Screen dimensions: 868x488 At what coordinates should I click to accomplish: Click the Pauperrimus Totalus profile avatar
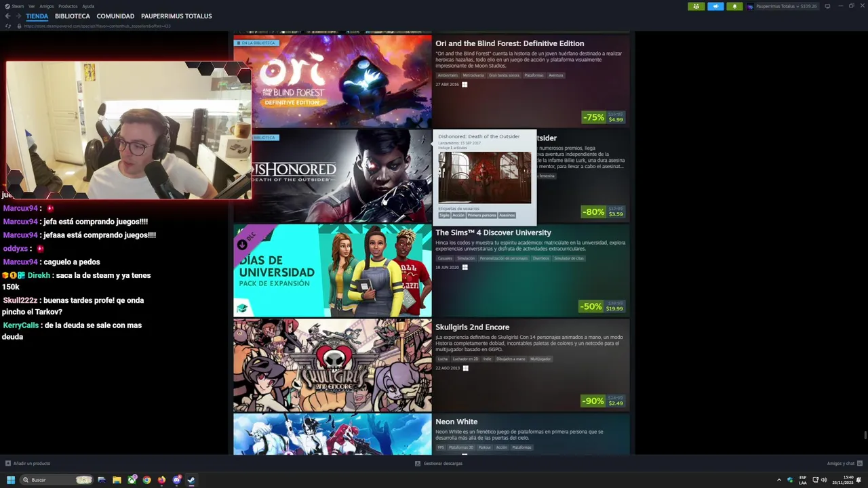pyautogui.click(x=750, y=6)
